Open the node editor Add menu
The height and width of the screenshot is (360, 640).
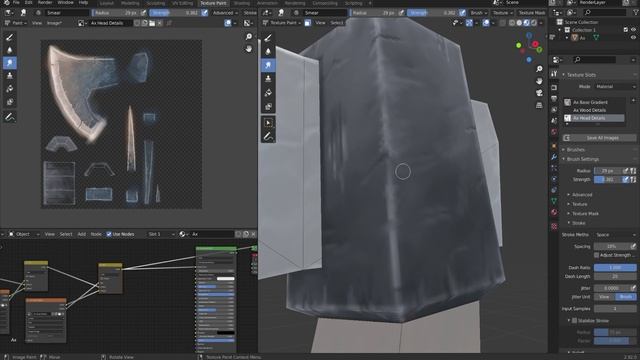point(82,234)
